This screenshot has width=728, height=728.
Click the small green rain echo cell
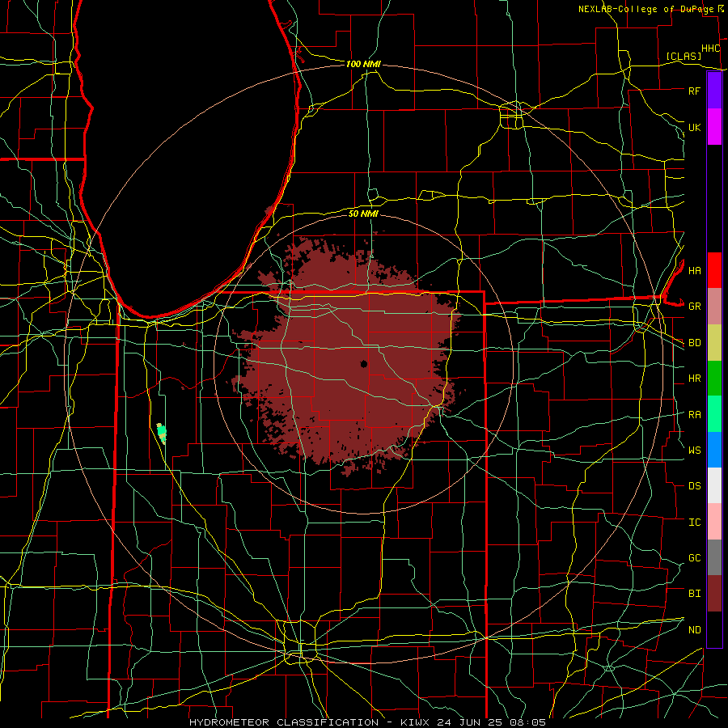(x=162, y=434)
